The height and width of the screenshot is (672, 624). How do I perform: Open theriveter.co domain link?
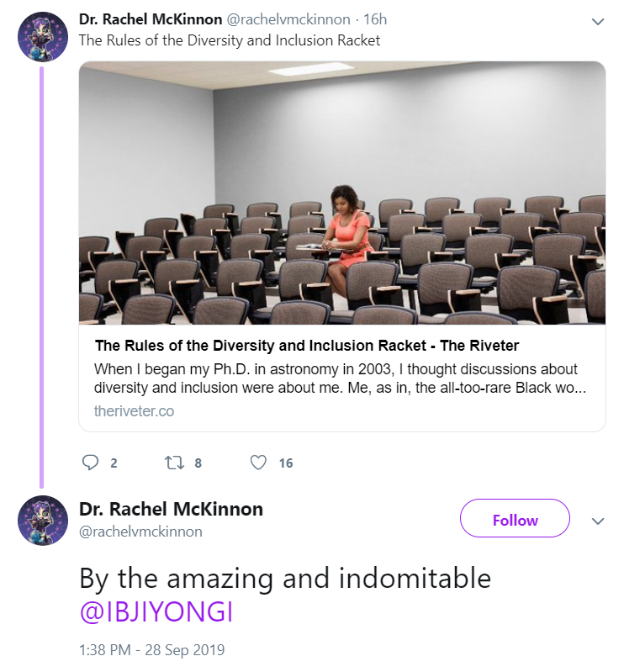tap(135, 411)
